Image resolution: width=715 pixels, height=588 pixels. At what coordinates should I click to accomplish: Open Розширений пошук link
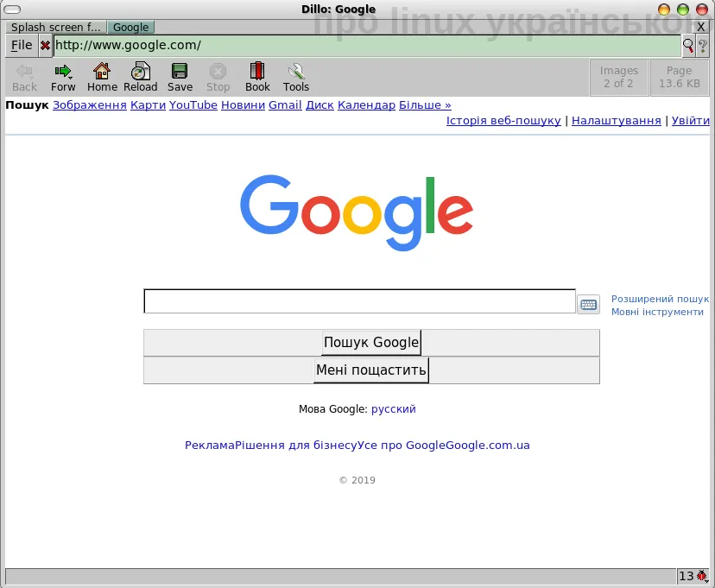coord(660,299)
